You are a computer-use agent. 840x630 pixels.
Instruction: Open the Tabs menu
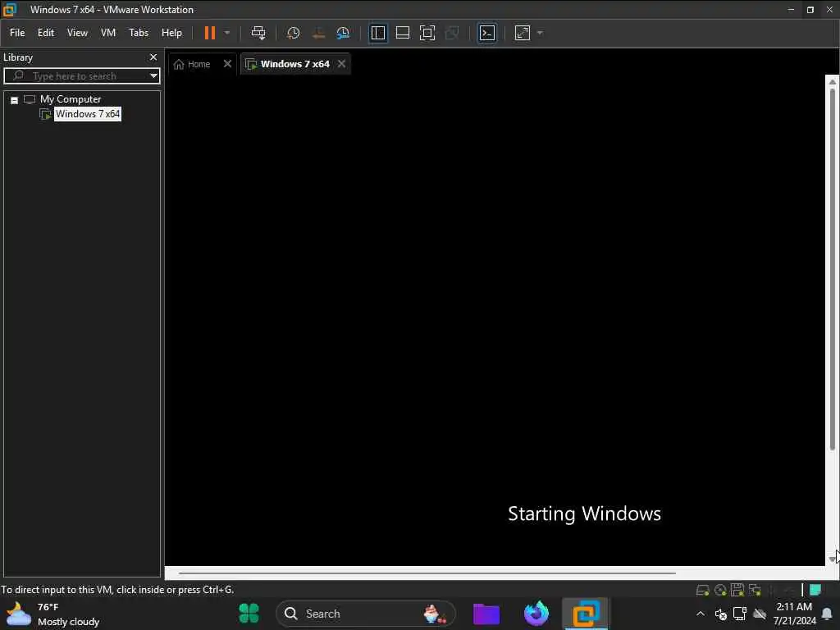pyautogui.click(x=138, y=33)
